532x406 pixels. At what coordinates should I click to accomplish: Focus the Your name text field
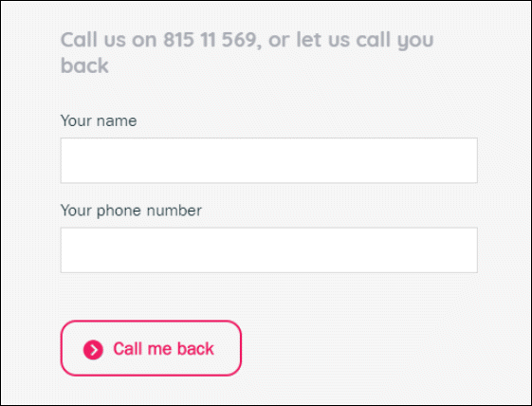(x=269, y=160)
